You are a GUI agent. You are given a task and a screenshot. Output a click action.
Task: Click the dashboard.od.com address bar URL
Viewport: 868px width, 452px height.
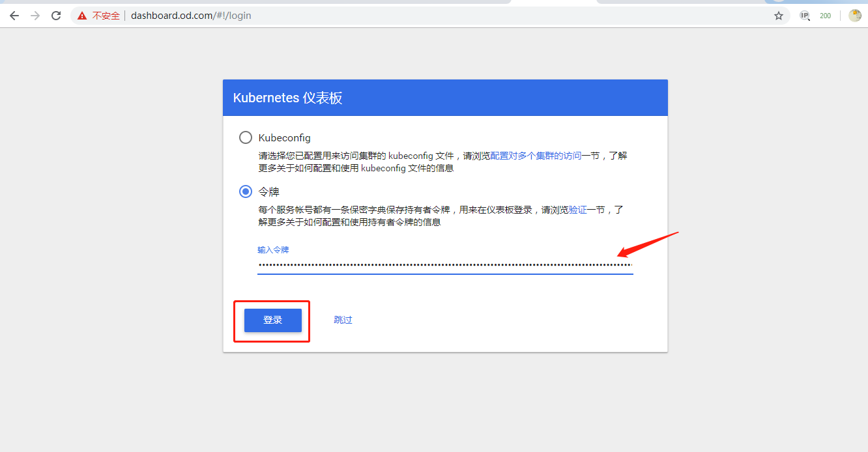coord(191,16)
